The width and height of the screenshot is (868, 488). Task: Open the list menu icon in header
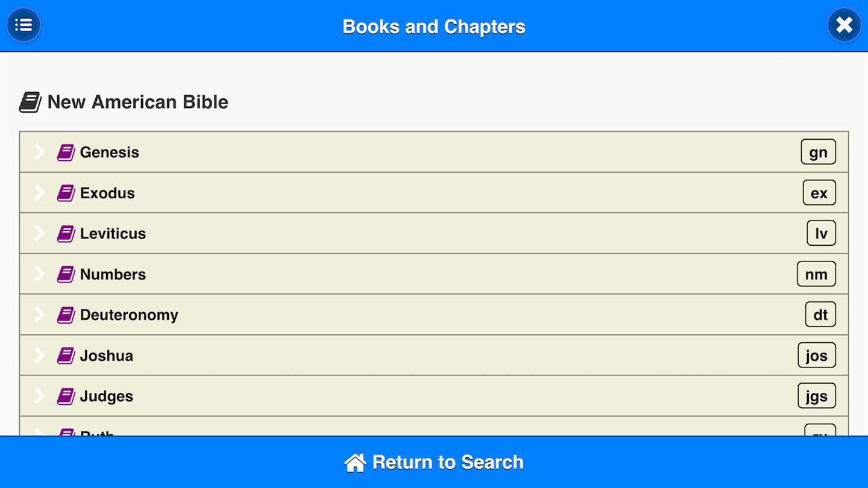click(x=24, y=25)
